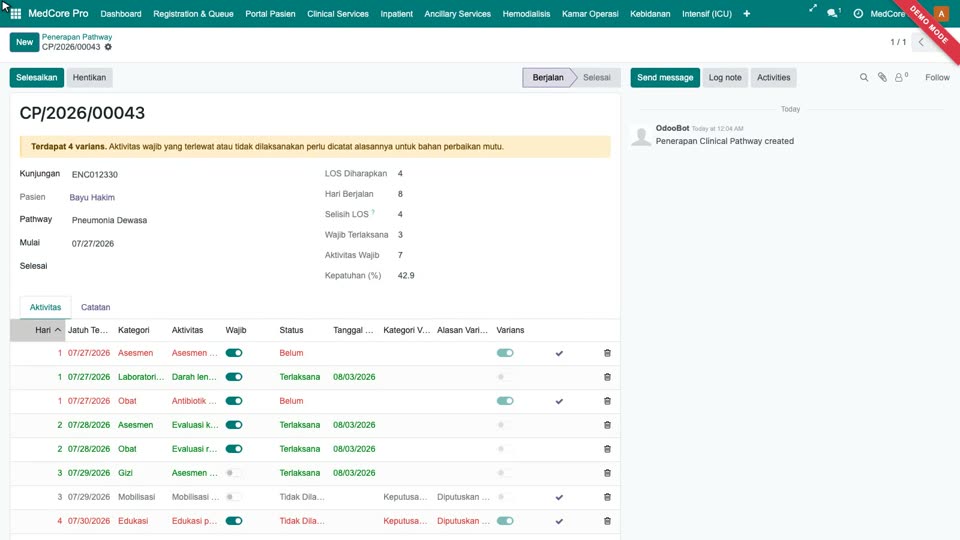Screen dimensions: 960x540
Task: Click Send message button
Action: (x=665, y=78)
